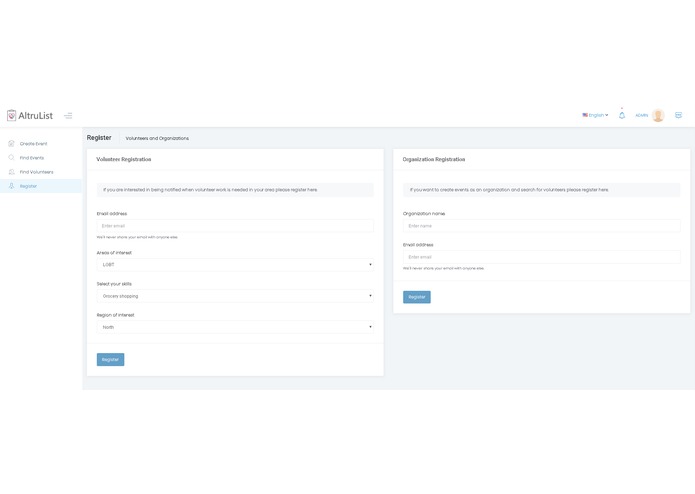Open the Region of interest dropdown
This screenshot has height=494, width=695.
(x=235, y=327)
